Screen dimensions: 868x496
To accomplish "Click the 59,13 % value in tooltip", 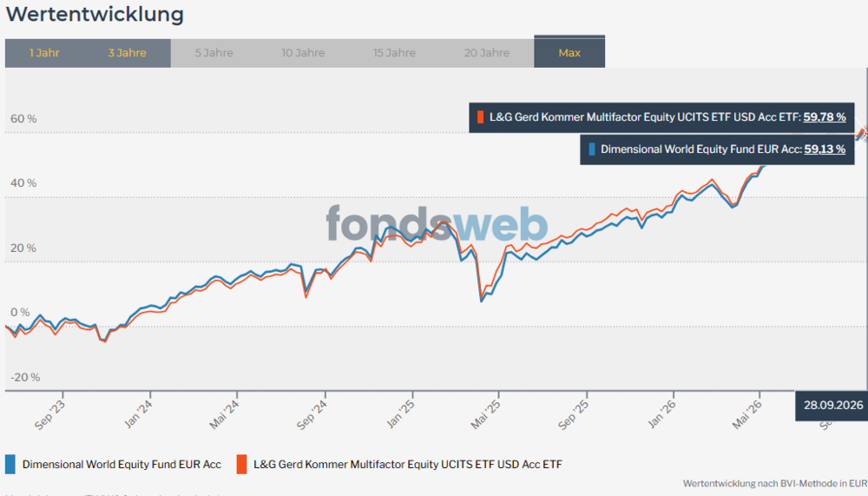I will pyautogui.click(x=825, y=149).
